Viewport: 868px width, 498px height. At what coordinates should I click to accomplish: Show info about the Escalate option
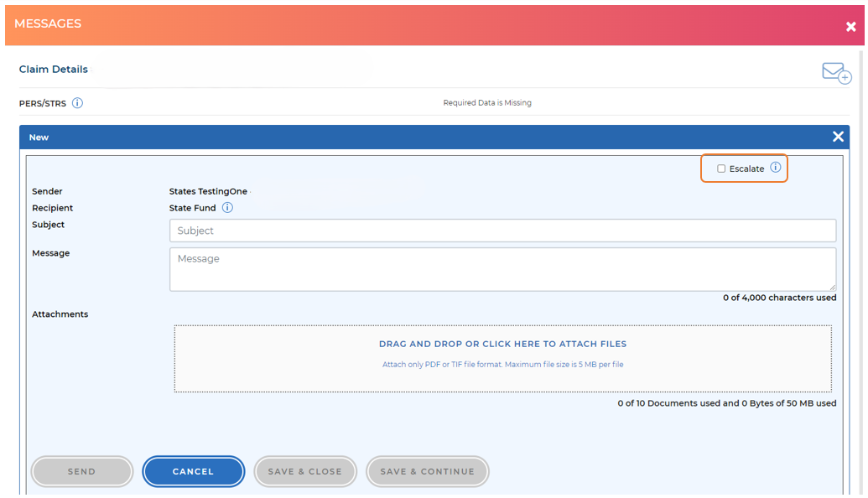coord(776,168)
